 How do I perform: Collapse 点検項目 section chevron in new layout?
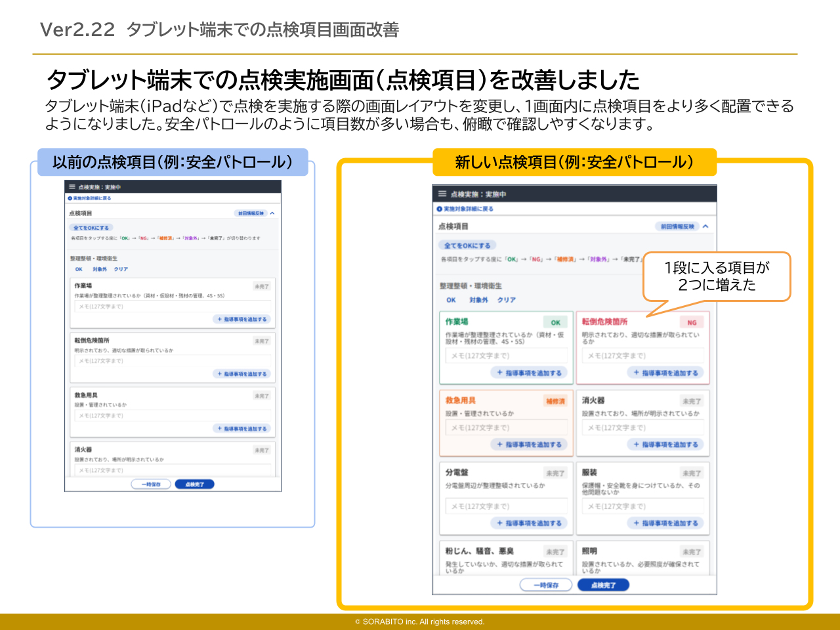pyautogui.click(x=705, y=226)
